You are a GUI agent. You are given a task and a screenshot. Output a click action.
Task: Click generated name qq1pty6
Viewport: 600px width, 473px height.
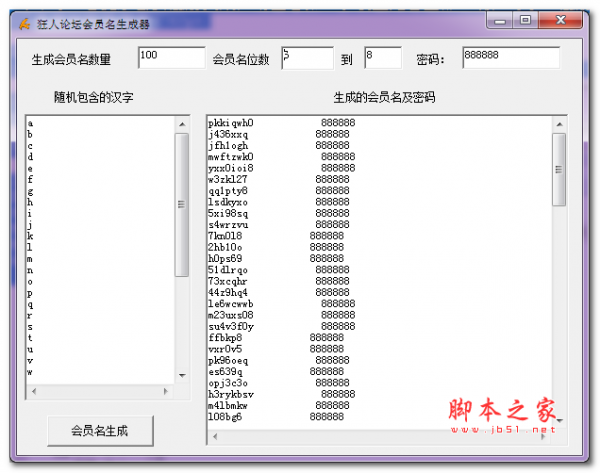click(228, 191)
